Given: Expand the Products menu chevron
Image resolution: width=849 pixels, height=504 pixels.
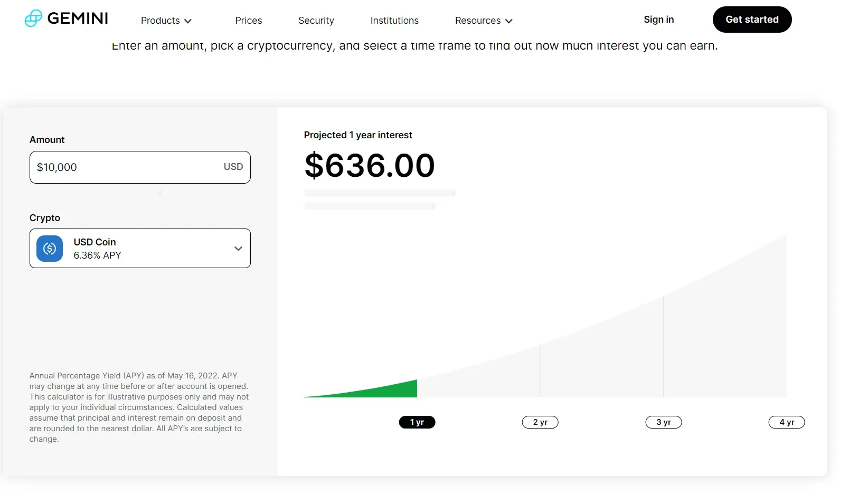Looking at the screenshot, I should pos(188,21).
